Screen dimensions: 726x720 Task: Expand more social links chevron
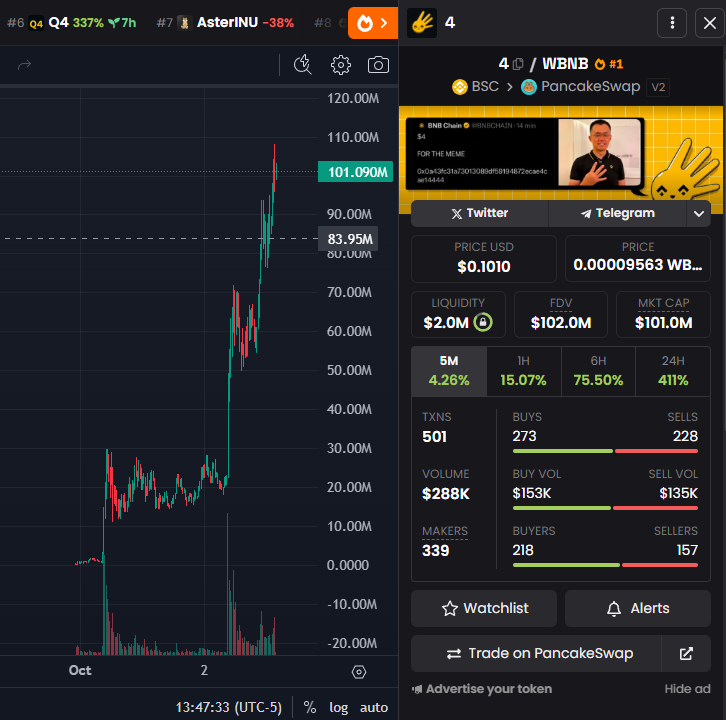[x=699, y=213]
